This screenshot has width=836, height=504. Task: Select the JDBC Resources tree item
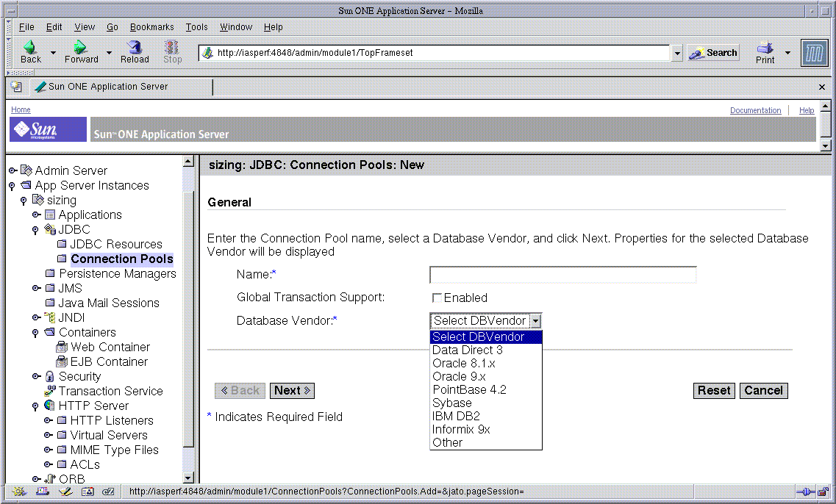[116, 244]
